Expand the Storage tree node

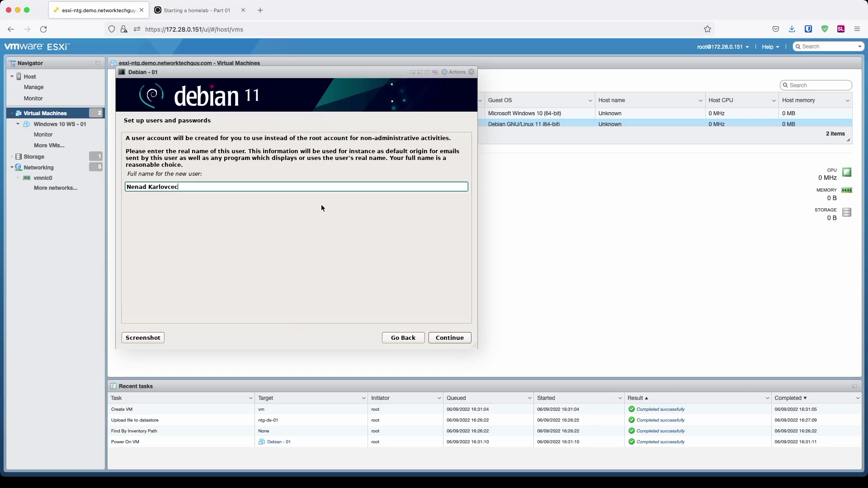point(12,157)
